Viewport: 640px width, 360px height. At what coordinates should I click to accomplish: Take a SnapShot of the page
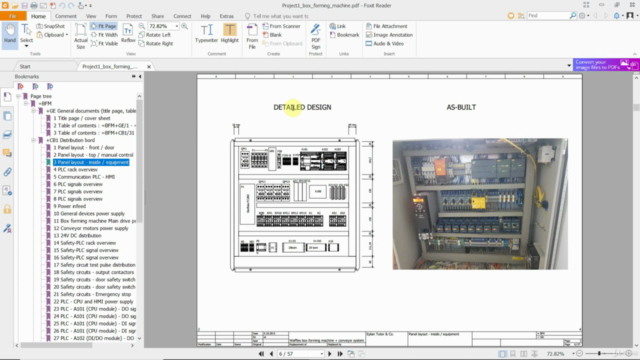pos(51,26)
